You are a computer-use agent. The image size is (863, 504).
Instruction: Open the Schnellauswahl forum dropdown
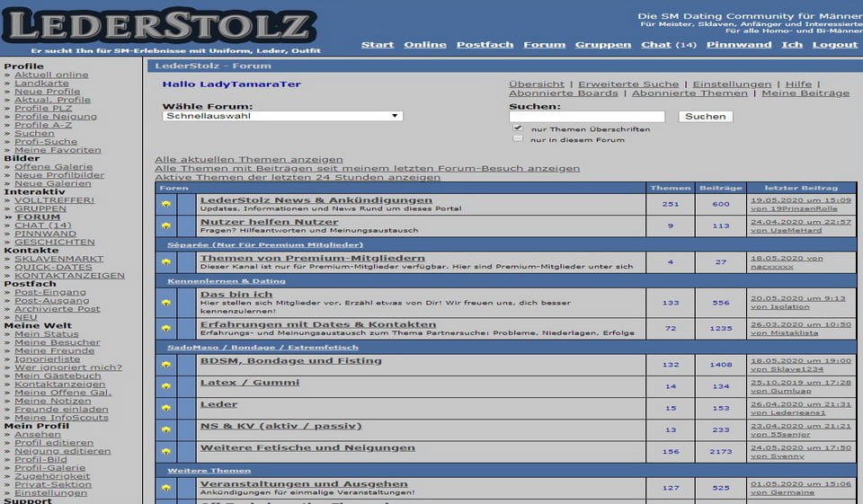(282, 116)
